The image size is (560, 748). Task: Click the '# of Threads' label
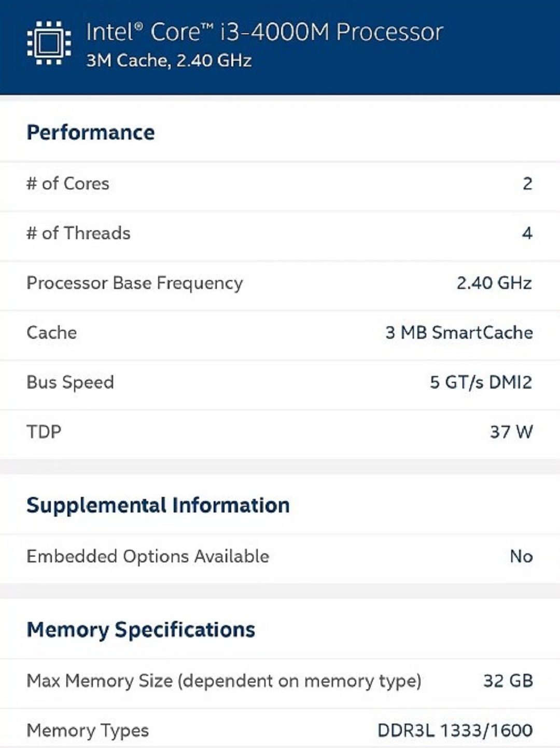tap(78, 233)
